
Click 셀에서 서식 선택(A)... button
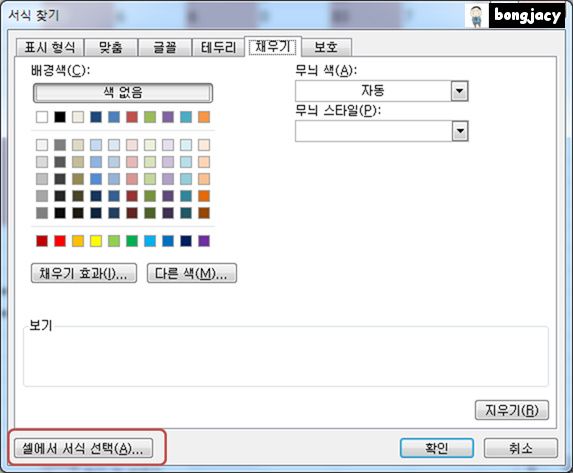tap(83, 448)
